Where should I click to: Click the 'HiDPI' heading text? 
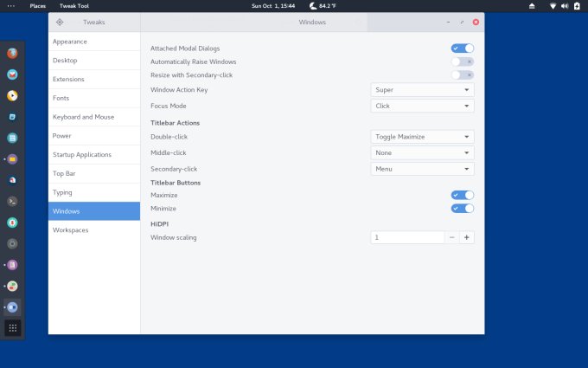159,224
